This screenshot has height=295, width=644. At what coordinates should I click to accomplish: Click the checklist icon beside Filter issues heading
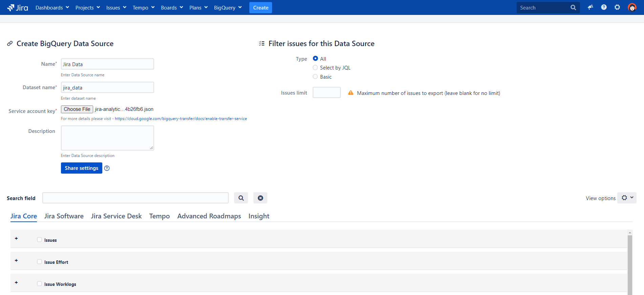[262, 43]
